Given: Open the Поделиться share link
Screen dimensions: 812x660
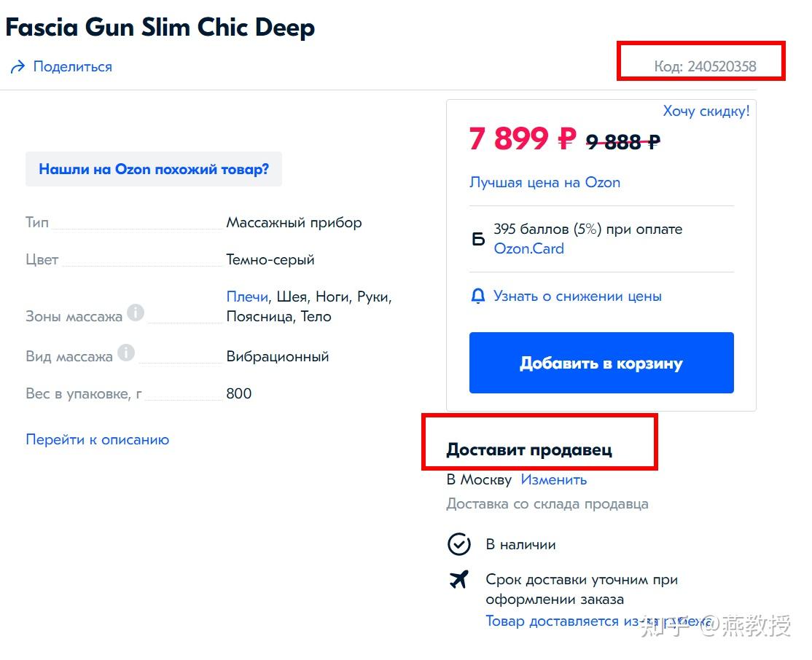Looking at the screenshot, I should (x=72, y=67).
